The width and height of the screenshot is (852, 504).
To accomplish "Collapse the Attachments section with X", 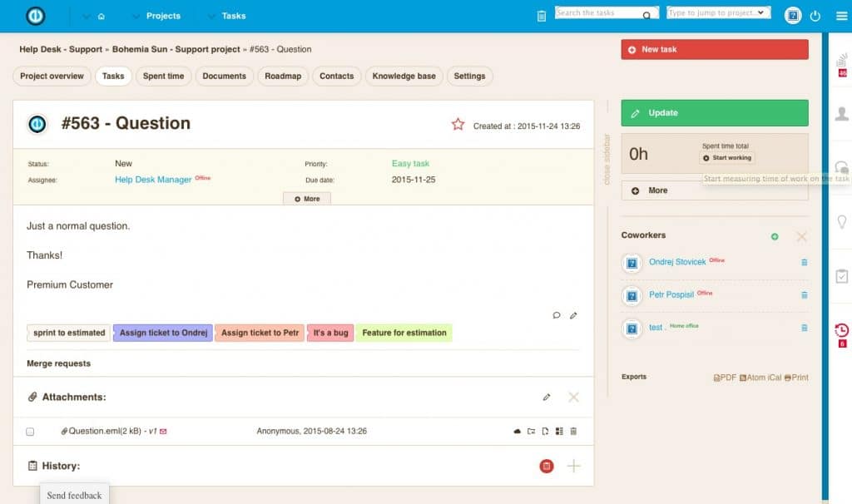I will pos(573,398).
